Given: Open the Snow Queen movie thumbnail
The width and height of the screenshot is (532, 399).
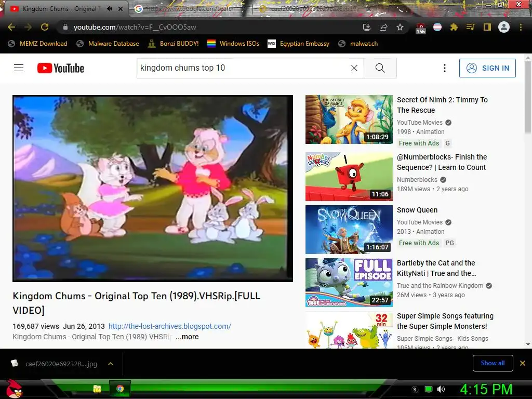Looking at the screenshot, I should 349,229.
